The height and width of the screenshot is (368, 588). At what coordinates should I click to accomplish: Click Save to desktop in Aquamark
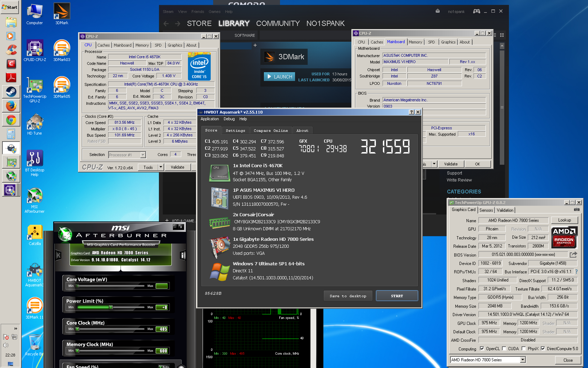pyautogui.click(x=348, y=296)
